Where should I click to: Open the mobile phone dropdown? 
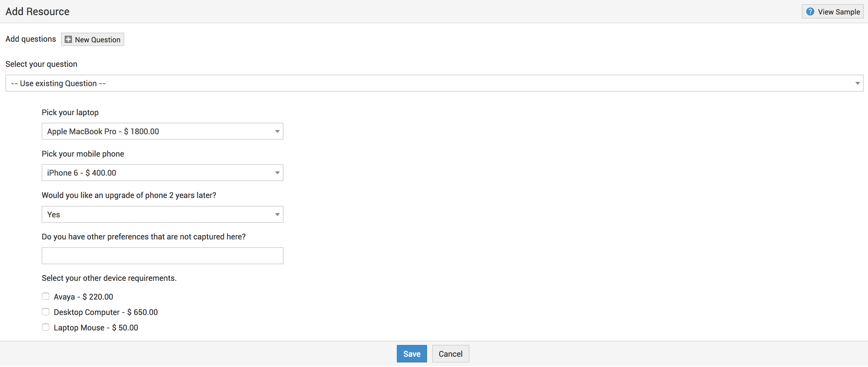point(162,173)
